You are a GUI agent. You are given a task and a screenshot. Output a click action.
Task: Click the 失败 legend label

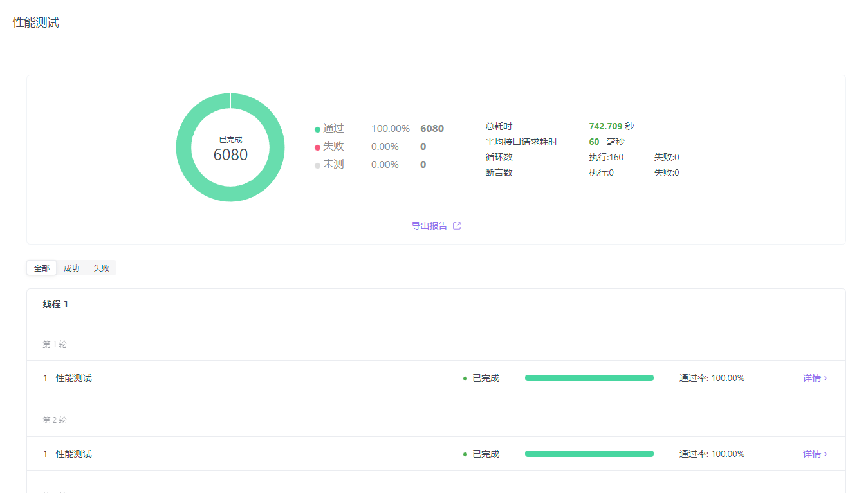(x=333, y=147)
